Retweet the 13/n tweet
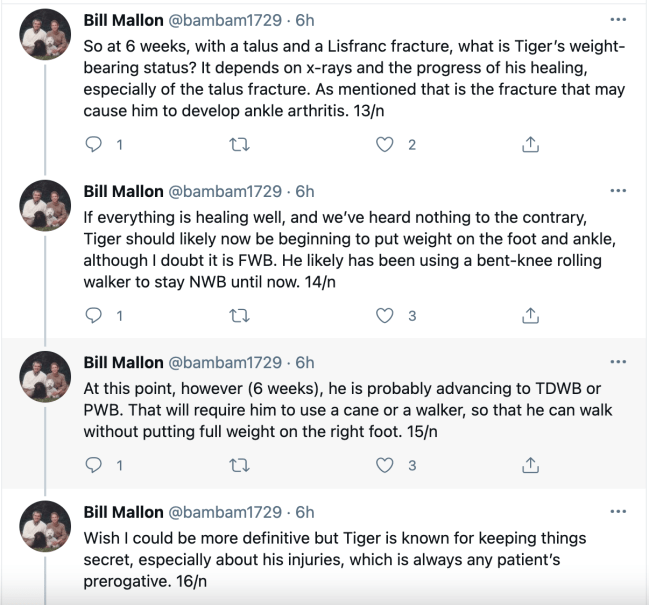 coord(238,145)
